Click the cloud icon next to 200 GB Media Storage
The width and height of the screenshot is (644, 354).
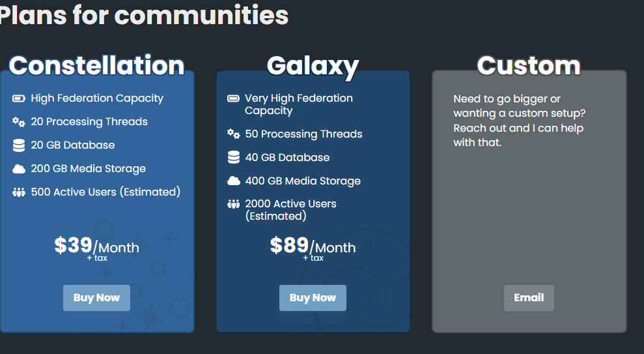click(x=18, y=169)
